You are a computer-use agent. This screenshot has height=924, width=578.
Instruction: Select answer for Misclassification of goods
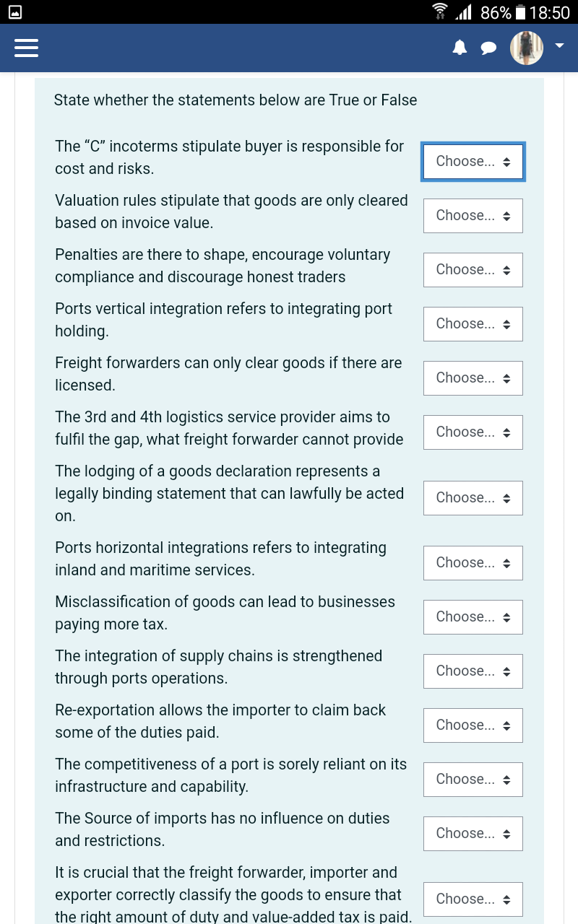pos(473,617)
